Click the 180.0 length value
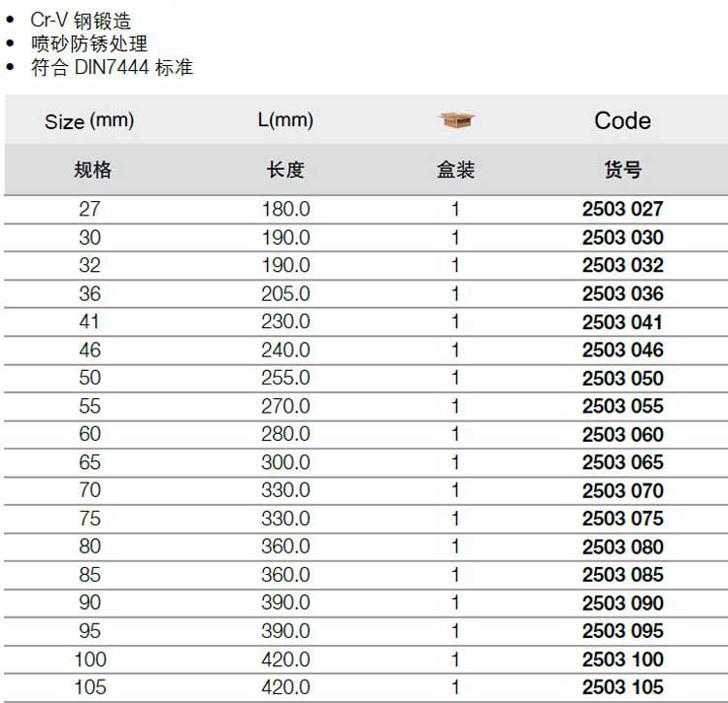Screen dimensions: 728x703 (285, 209)
